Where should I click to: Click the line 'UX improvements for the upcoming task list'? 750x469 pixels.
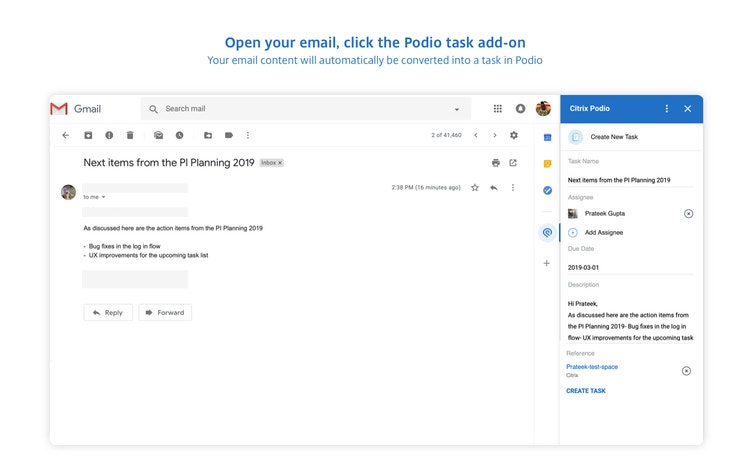[148, 255]
